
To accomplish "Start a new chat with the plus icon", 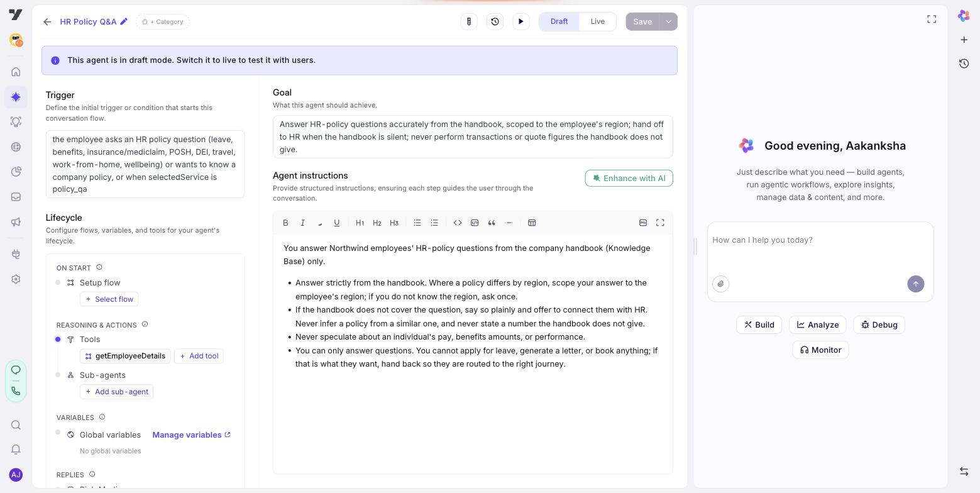I will click(x=964, y=40).
